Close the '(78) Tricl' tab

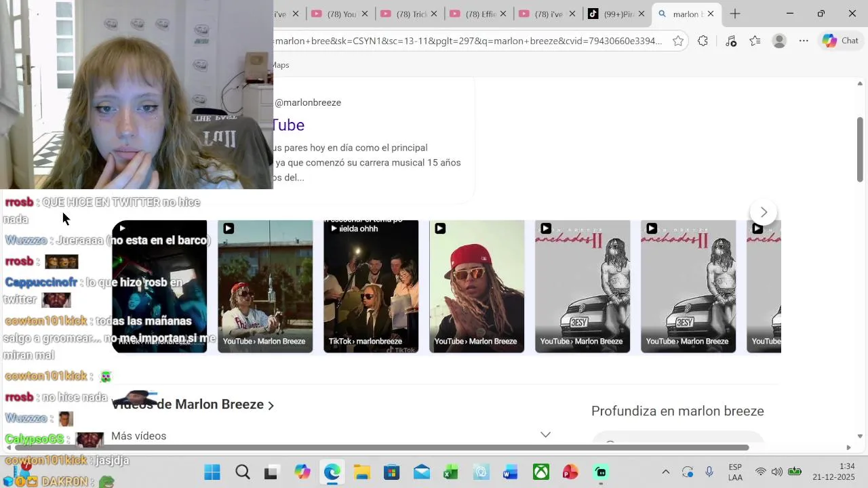pos(434,14)
